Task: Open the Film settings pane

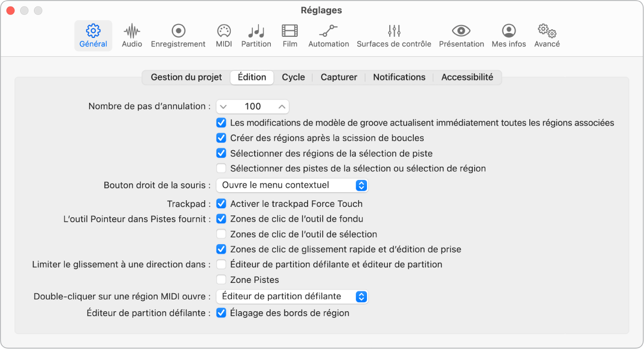Action: click(290, 35)
